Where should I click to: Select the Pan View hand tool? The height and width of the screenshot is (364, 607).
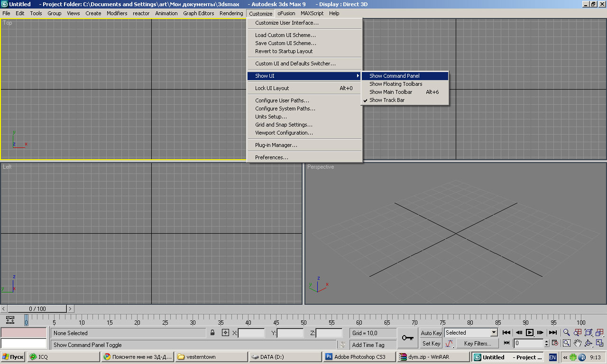[x=578, y=343]
